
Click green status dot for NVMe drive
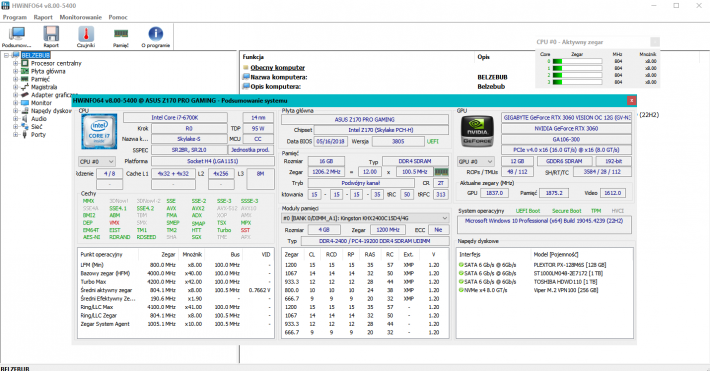point(461,290)
